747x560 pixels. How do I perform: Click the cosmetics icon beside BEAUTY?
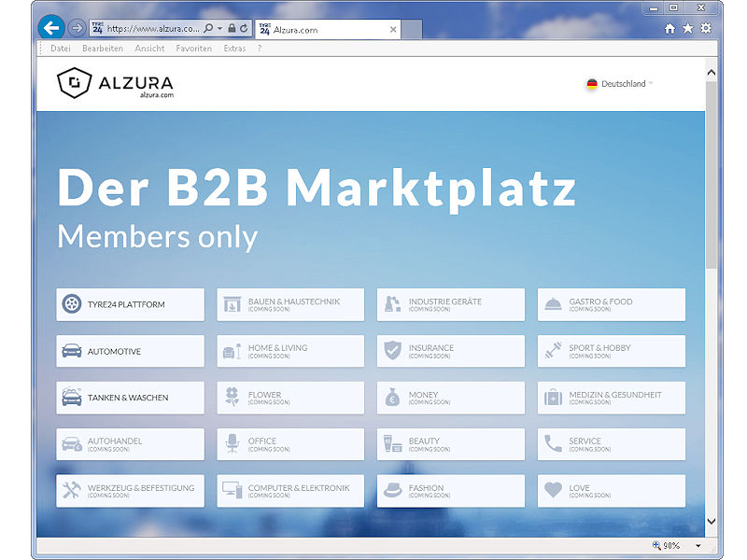pyautogui.click(x=392, y=443)
